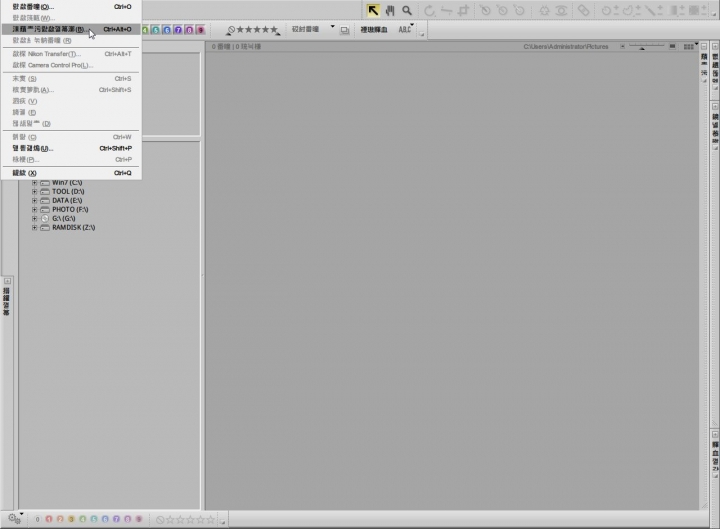Viewport: 720px width, 529px height.
Task: Set the five-star filter in top toolbar
Action: [x=274, y=30]
